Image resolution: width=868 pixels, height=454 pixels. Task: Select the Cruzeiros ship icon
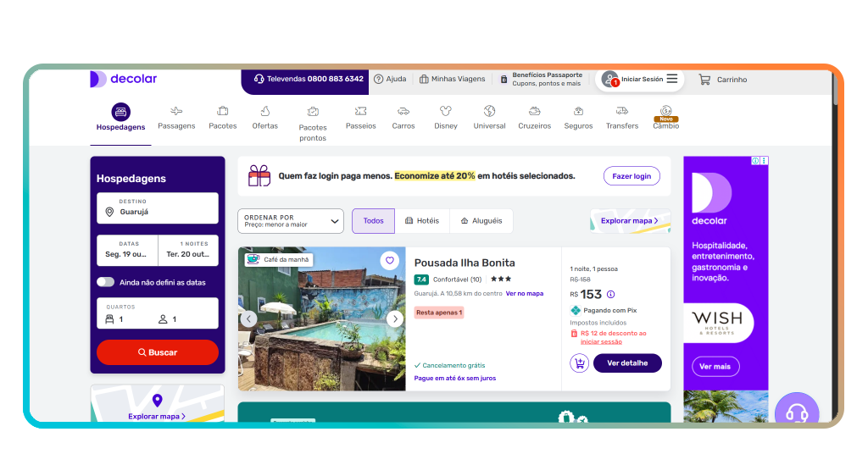click(535, 111)
